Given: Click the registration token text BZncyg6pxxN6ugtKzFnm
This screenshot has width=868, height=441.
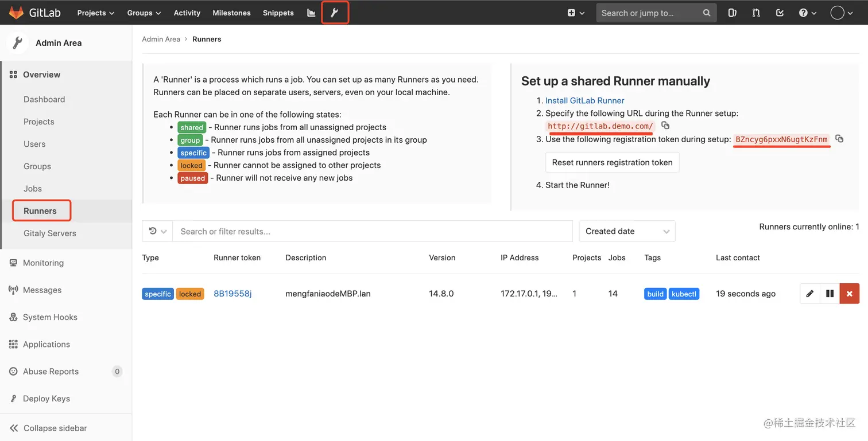Looking at the screenshot, I should click(782, 139).
